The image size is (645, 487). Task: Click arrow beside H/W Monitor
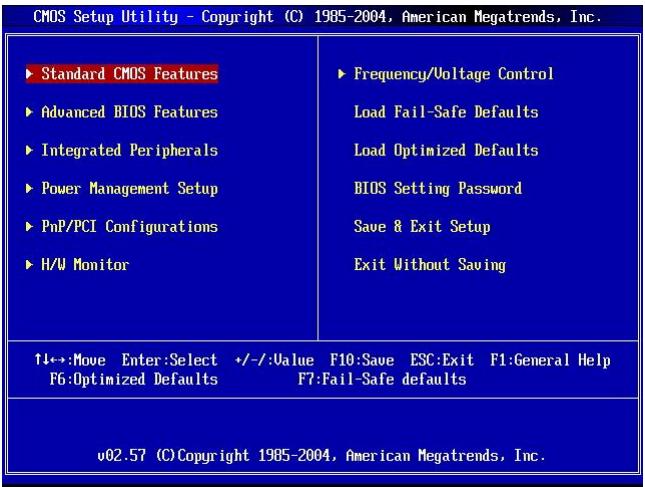coord(29,264)
